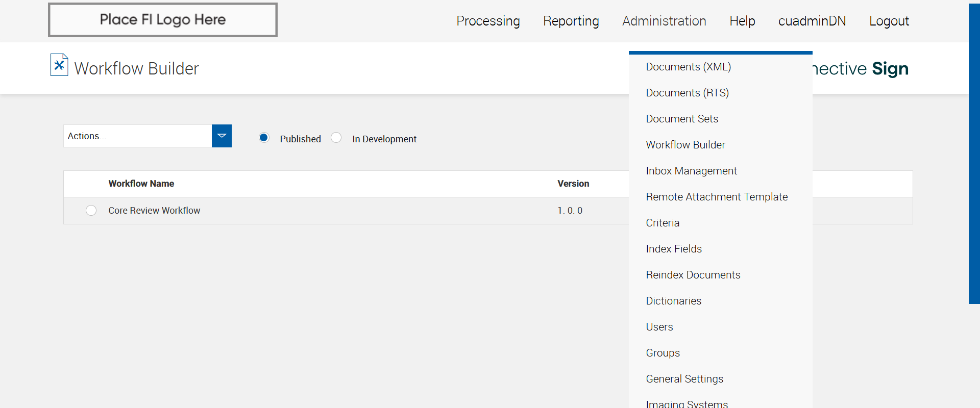Select the Published radio button
The image size is (980, 408).
click(x=264, y=138)
